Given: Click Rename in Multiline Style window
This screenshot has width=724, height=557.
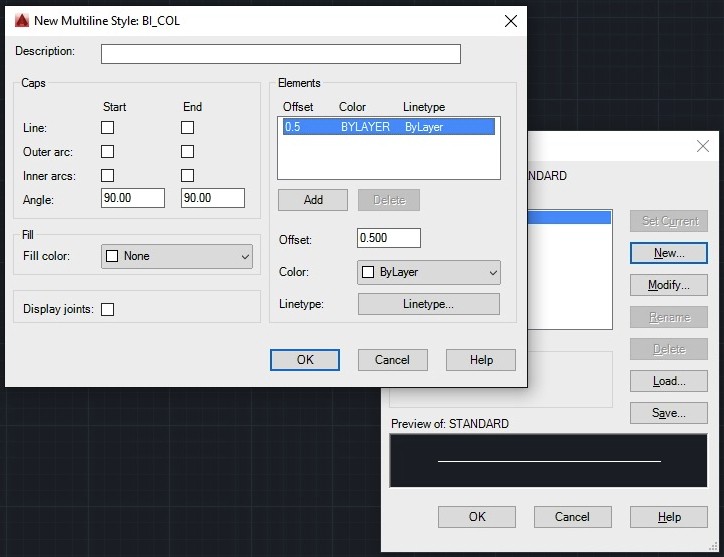Looking at the screenshot, I should coord(669,317).
